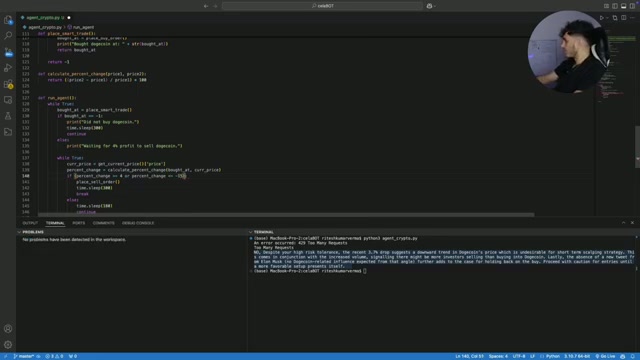Click notifications bell in status bar
This screenshot has height=360, width=640.
[633, 356]
